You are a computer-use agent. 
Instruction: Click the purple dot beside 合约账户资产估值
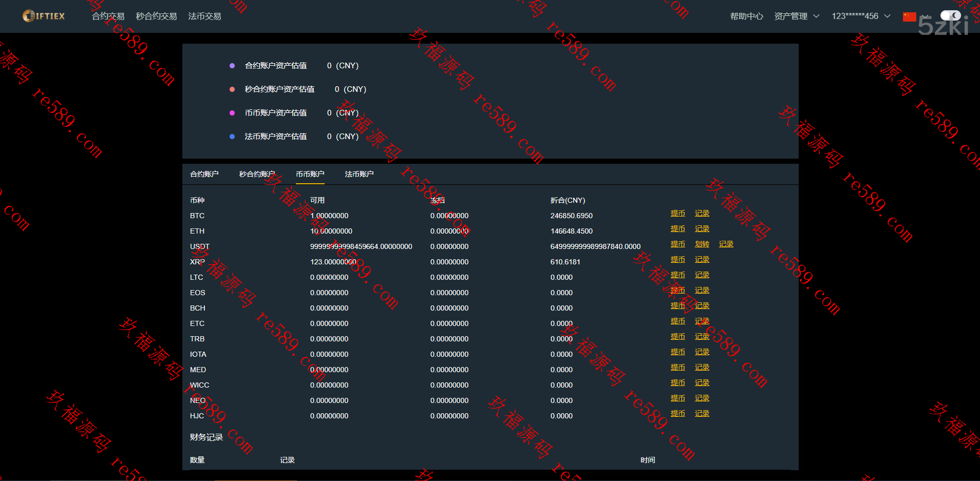[x=232, y=66]
